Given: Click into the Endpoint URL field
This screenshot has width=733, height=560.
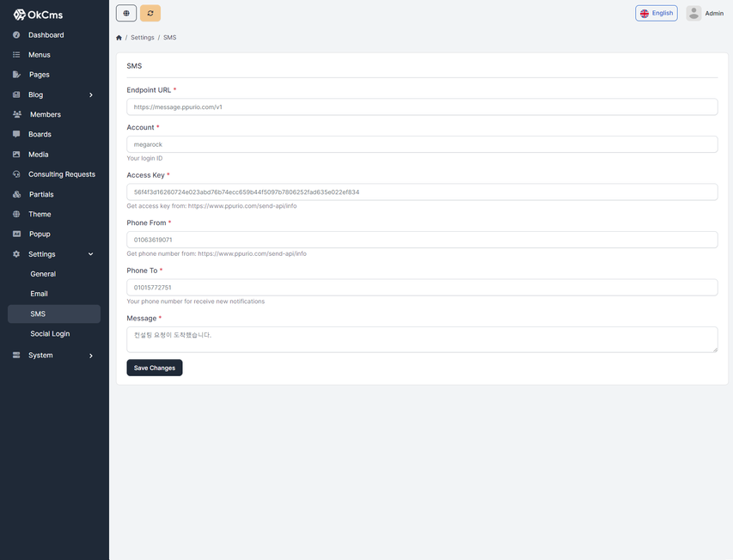Looking at the screenshot, I should pyautogui.click(x=422, y=107).
